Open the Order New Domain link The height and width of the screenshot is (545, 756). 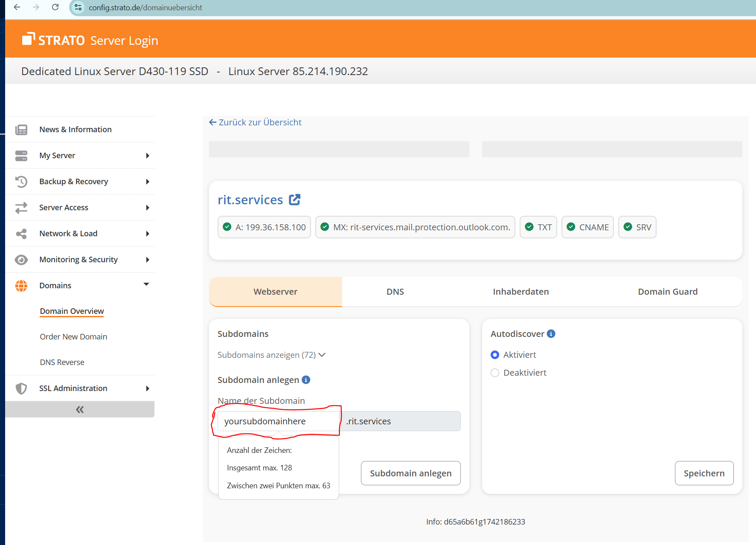point(73,337)
